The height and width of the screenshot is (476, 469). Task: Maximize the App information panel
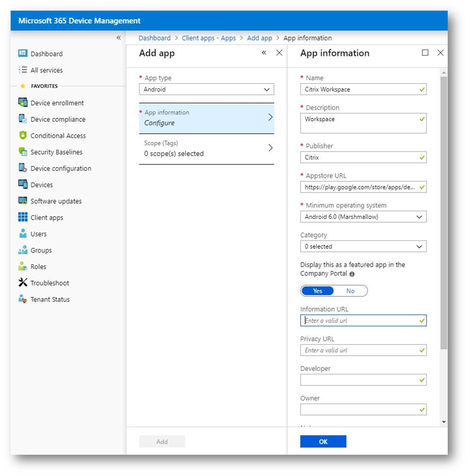(425, 53)
